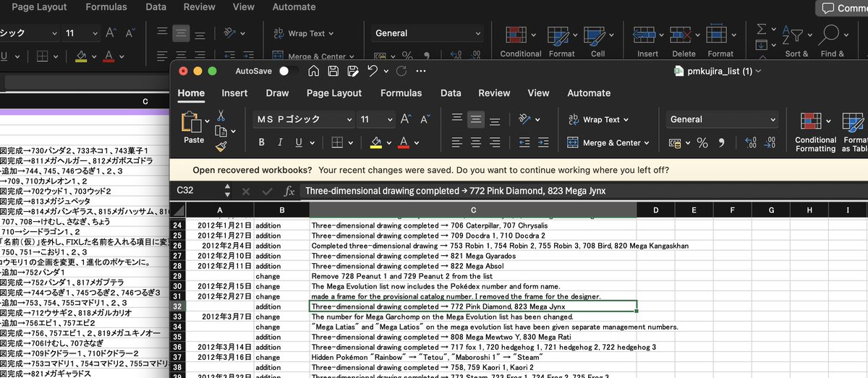The height and width of the screenshot is (378, 868).
Task: Center text horizontally in front window
Action: (476, 142)
